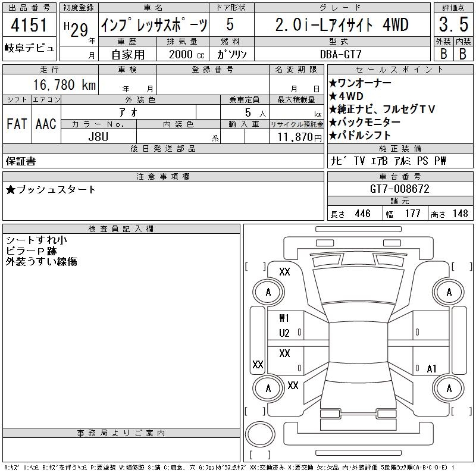Click the DBA-GT7 model code

(x=345, y=54)
